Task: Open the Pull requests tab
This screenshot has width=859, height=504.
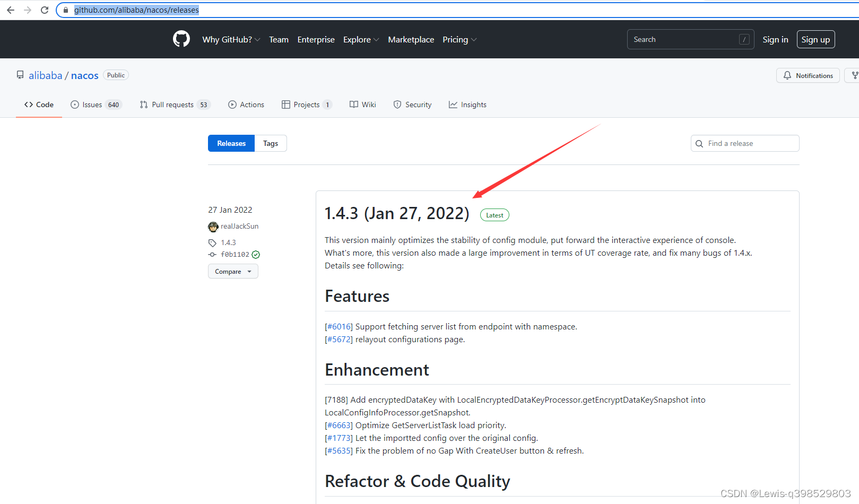Action: pyautogui.click(x=175, y=105)
